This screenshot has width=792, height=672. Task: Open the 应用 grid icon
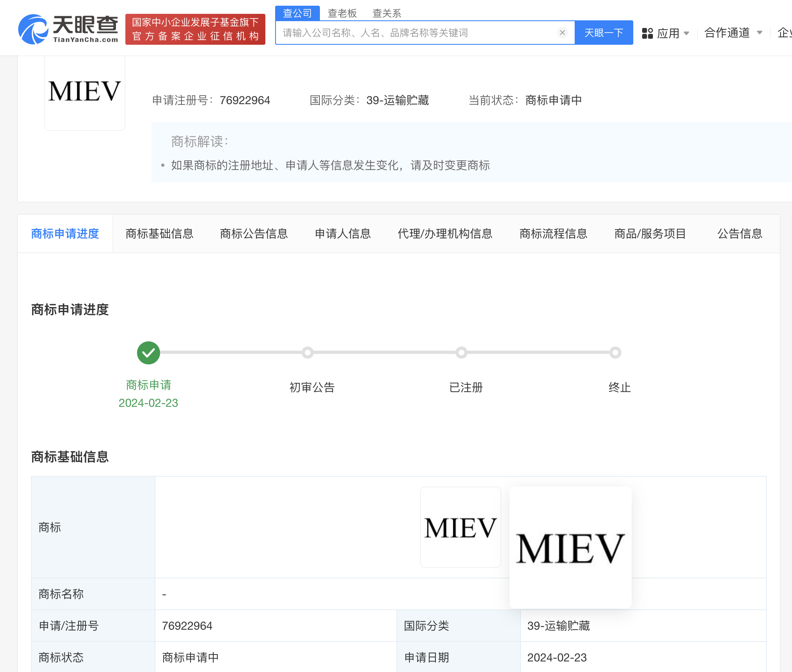coord(647,33)
